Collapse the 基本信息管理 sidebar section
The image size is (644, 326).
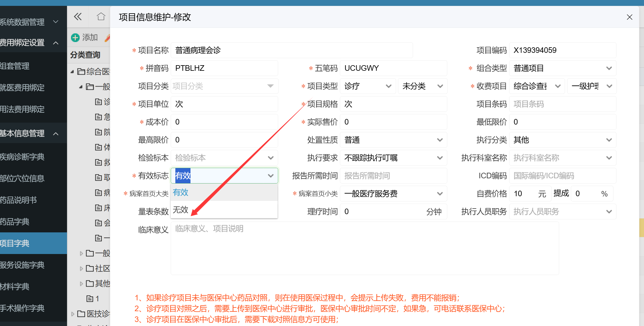pyautogui.click(x=56, y=133)
